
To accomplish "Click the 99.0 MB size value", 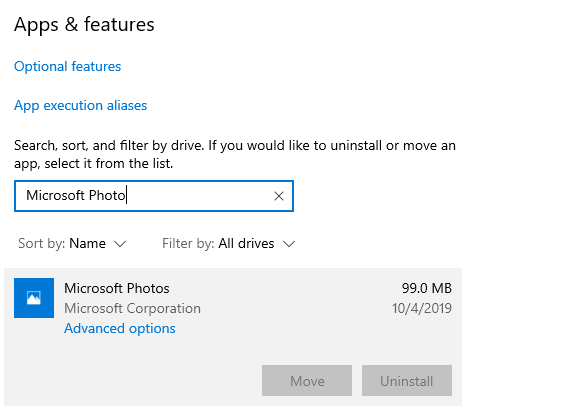I will coord(427,288).
